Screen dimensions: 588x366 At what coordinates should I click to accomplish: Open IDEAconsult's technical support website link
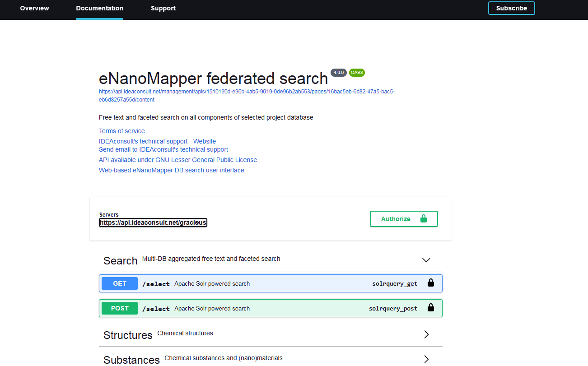click(157, 141)
